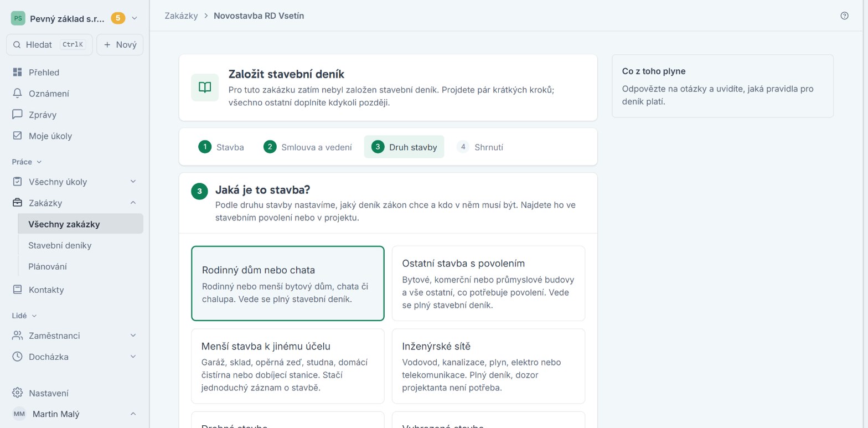Click the MM user avatar
The width and height of the screenshot is (868, 428).
[x=19, y=414]
